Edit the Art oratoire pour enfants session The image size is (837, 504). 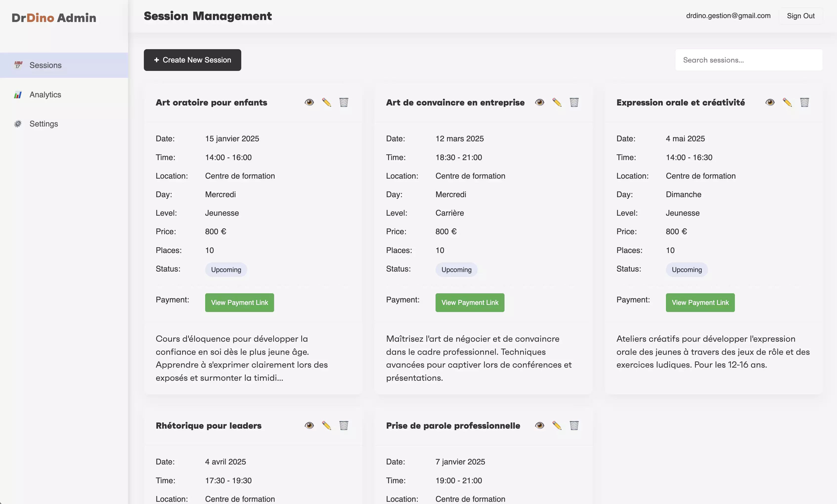point(327,102)
